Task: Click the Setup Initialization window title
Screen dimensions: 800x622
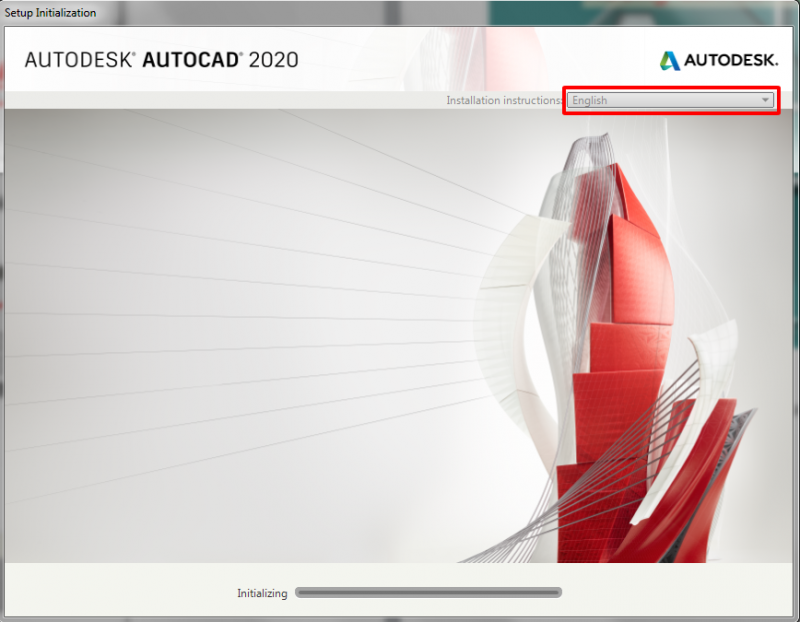Action: 50,13
